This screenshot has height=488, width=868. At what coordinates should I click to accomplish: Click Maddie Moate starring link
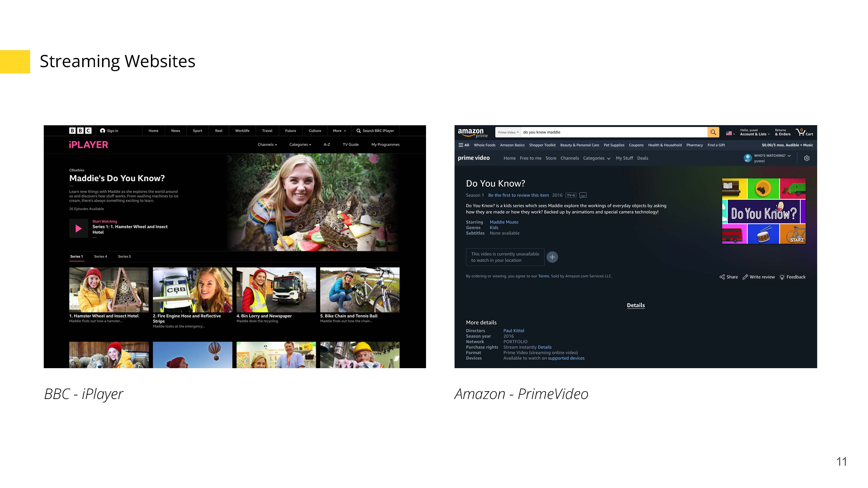pos(504,222)
